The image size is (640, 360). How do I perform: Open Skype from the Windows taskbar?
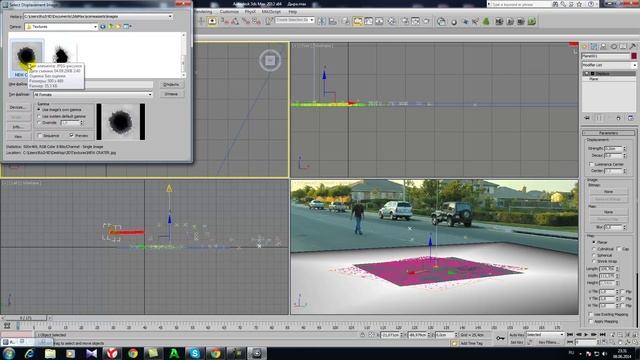195,353
